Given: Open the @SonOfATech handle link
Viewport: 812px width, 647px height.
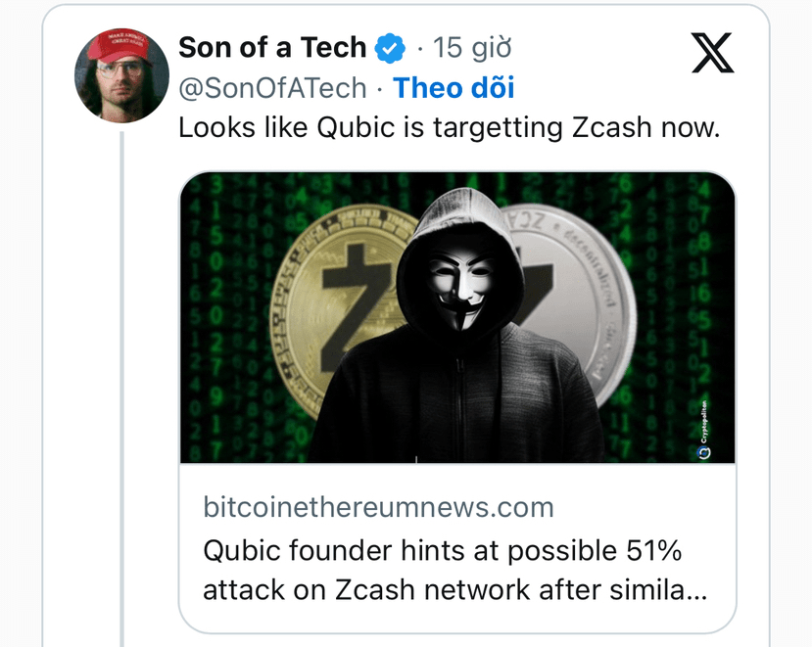Looking at the screenshot, I should point(272,87).
